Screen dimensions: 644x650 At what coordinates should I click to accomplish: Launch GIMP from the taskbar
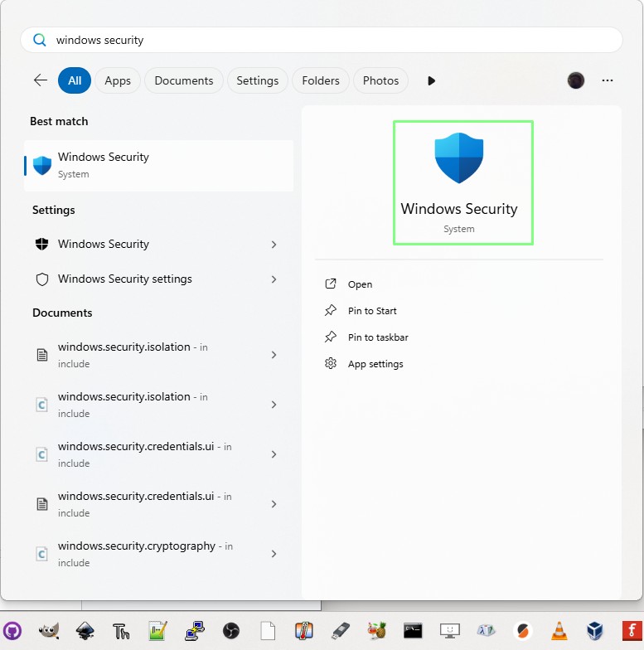coord(49,631)
